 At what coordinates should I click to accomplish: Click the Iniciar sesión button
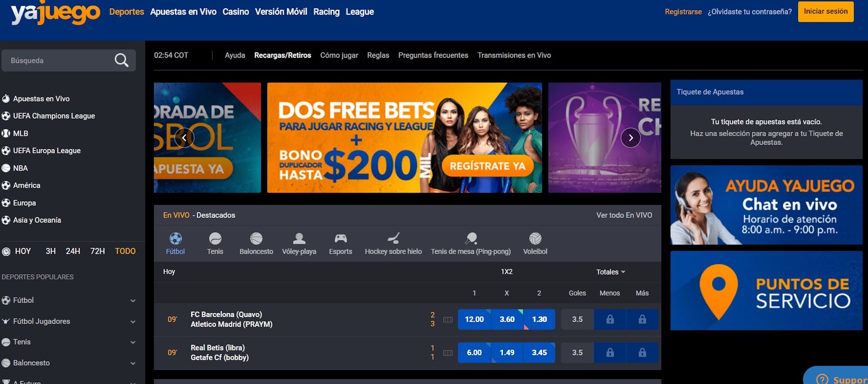tap(826, 11)
